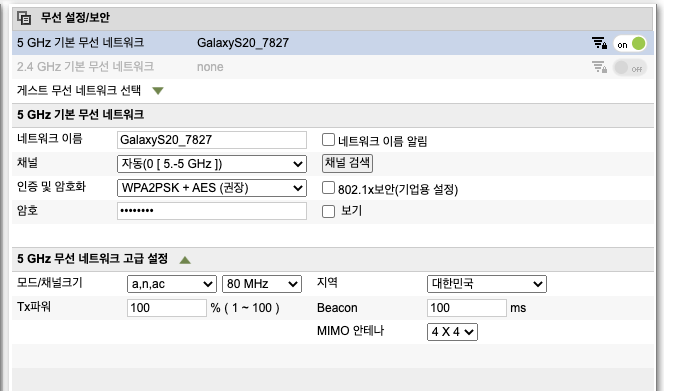Screen dimensions: 673x391
Task: Collapse the 5 GHz 고급 설정 section arrow
Action: tap(185, 260)
